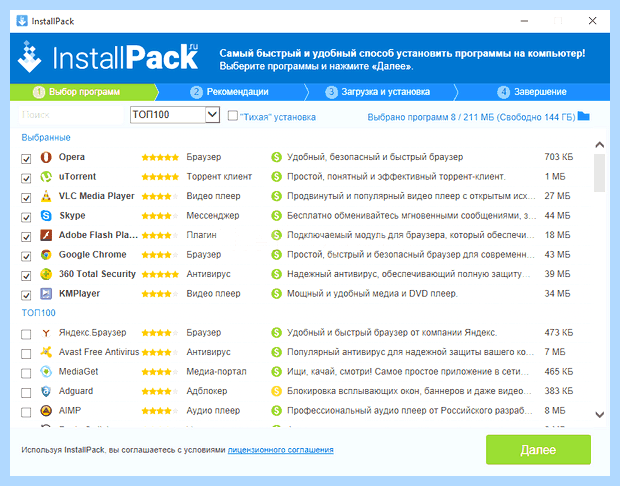This screenshot has height=486, width=620.
Task: Click the Мессенджер category text
Action: 213,216
